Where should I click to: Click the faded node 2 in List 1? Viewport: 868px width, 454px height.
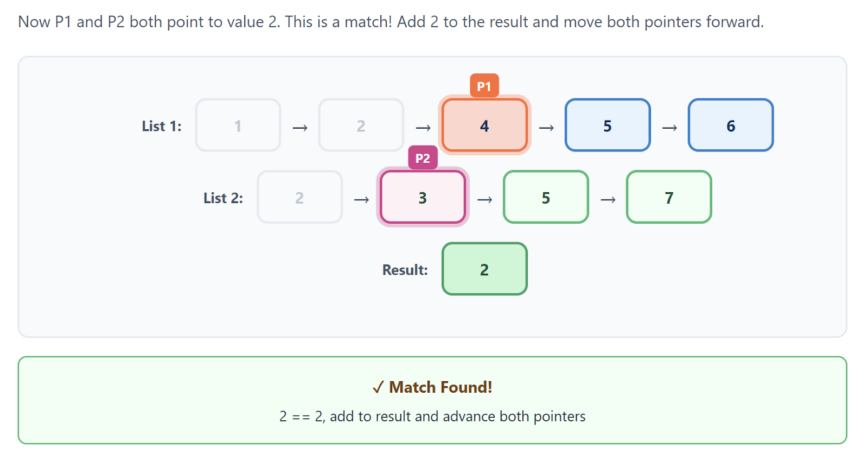pos(361,125)
